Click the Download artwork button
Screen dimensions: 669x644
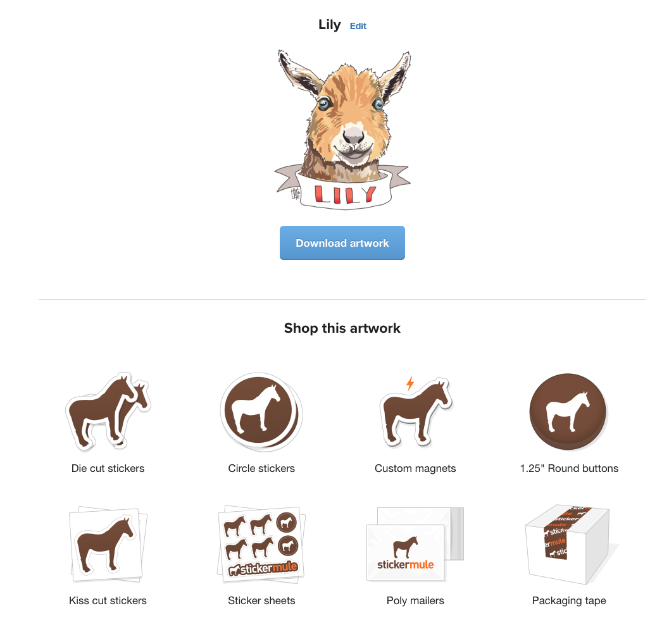tap(342, 243)
